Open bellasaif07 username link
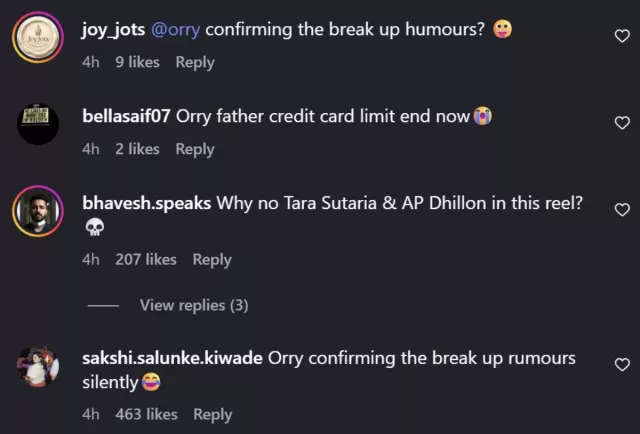The width and height of the screenshot is (640, 434). [x=126, y=116]
